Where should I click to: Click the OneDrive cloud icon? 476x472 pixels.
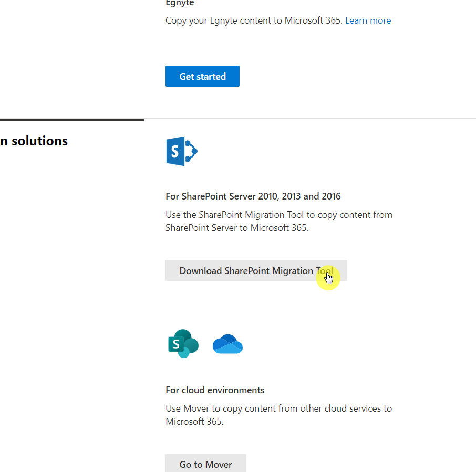pyautogui.click(x=227, y=344)
